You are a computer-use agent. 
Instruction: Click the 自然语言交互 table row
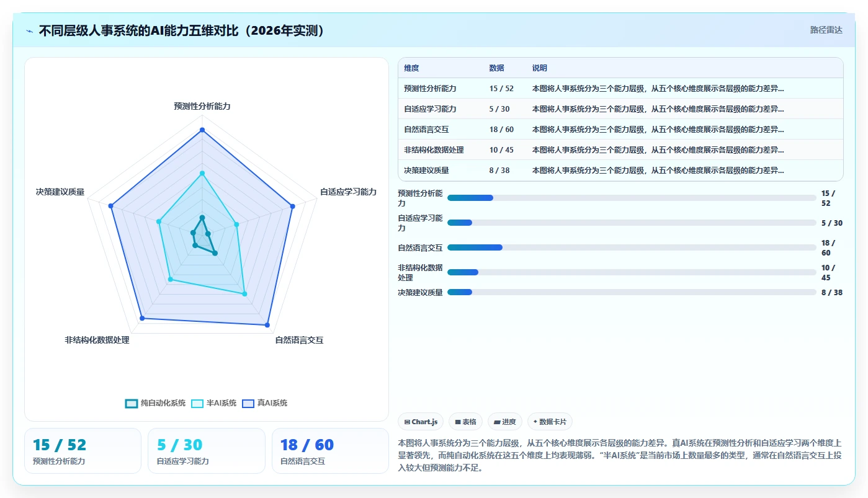coord(620,130)
